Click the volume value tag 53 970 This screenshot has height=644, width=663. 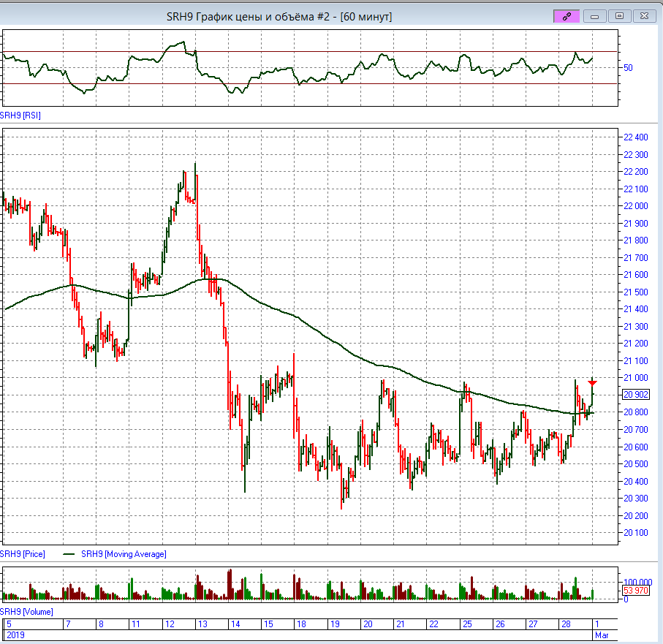[x=634, y=590]
